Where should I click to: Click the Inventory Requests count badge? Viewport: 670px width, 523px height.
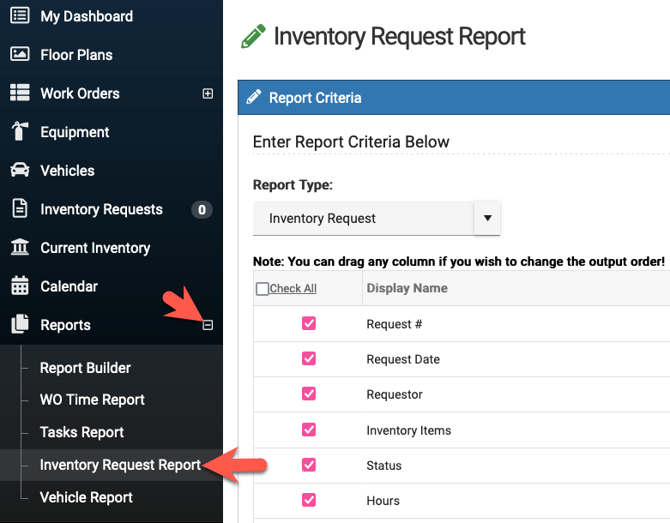point(202,210)
